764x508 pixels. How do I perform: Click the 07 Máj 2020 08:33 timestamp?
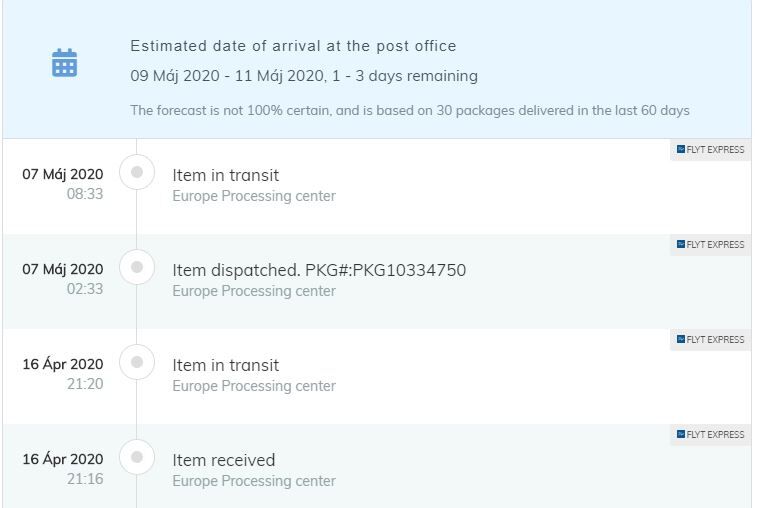pos(63,184)
